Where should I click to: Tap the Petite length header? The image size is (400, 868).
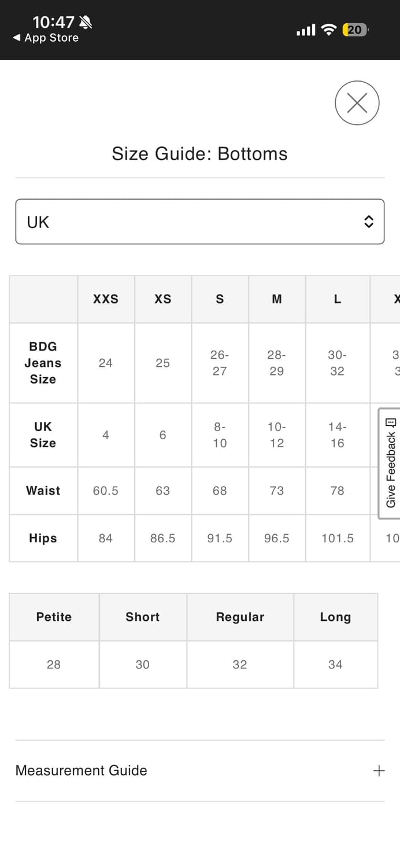coord(54,617)
